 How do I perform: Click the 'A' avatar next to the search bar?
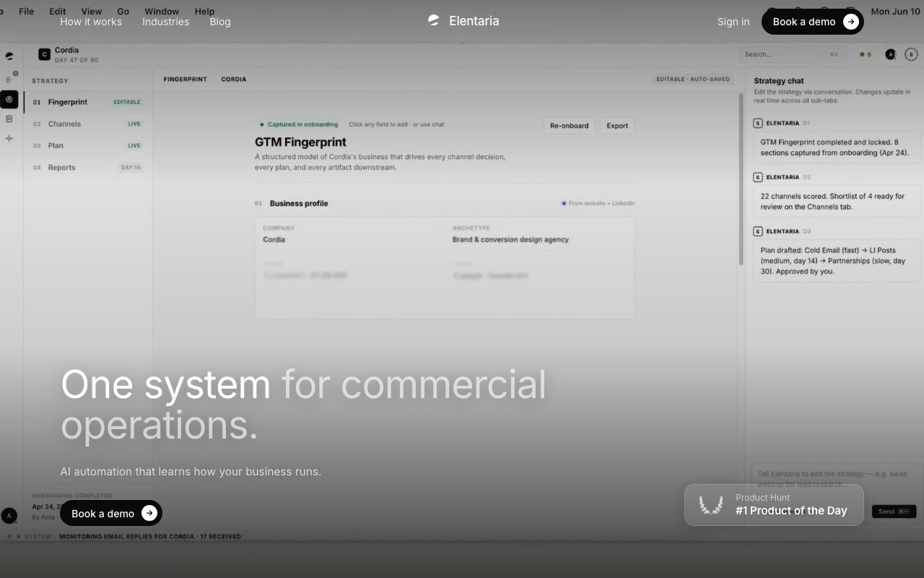click(891, 54)
